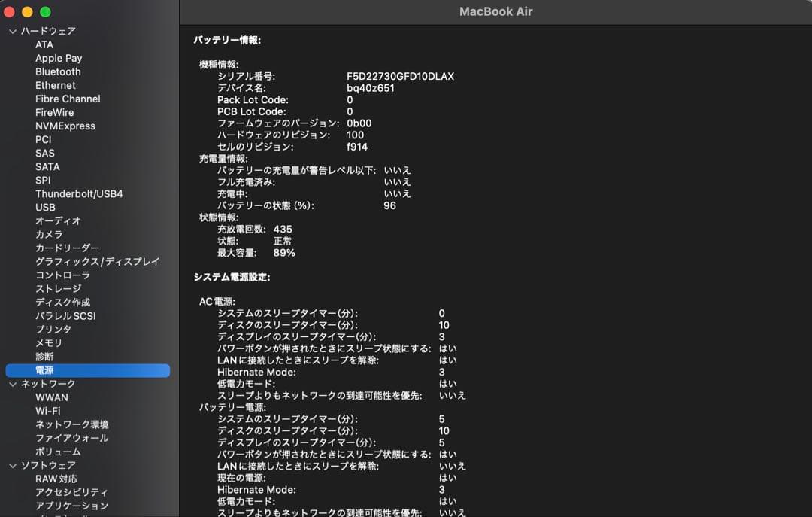Collapse the ネットワーク section
The image size is (812, 517).
coord(11,384)
